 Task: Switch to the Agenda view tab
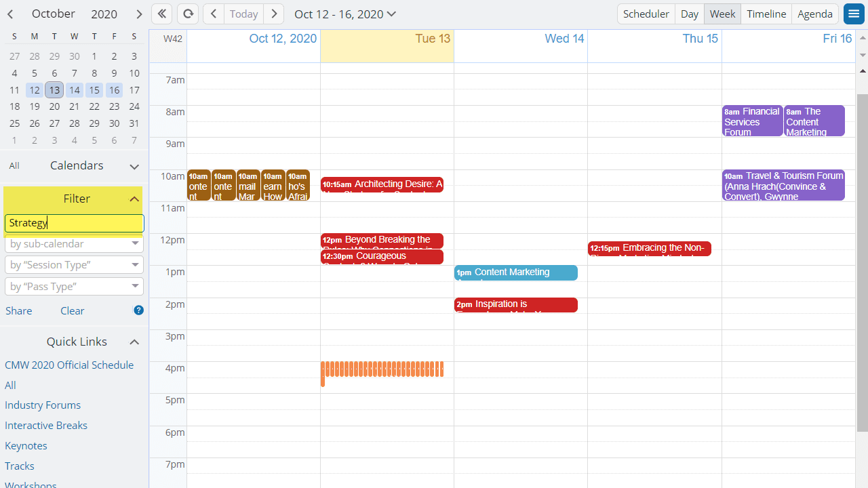(x=814, y=14)
